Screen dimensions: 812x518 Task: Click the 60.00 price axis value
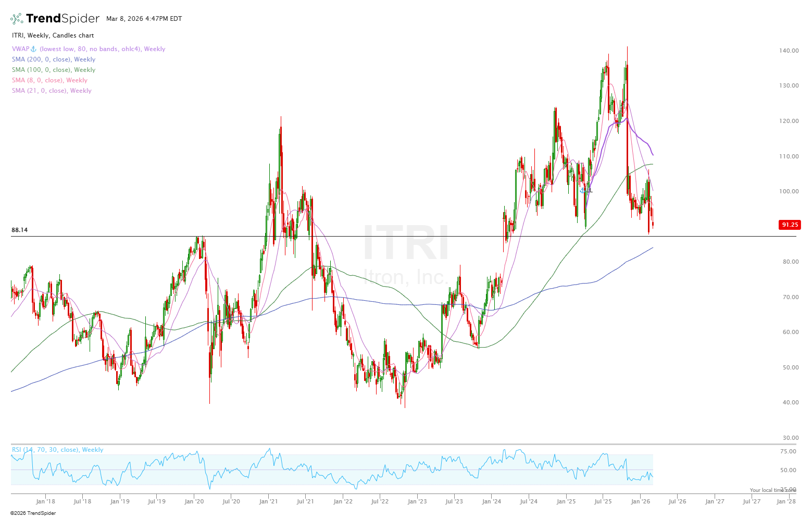[x=791, y=332]
